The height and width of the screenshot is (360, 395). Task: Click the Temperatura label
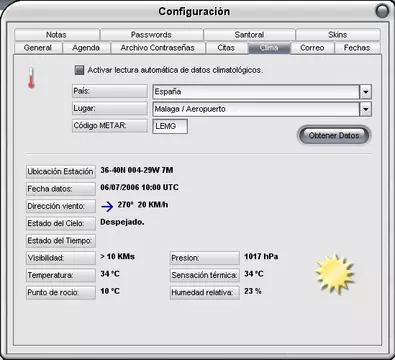point(61,275)
